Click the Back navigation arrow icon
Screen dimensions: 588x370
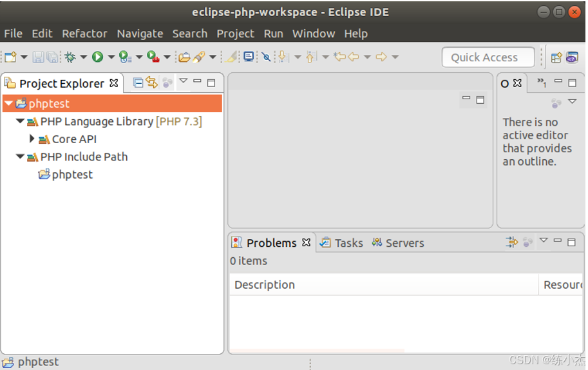[354, 57]
